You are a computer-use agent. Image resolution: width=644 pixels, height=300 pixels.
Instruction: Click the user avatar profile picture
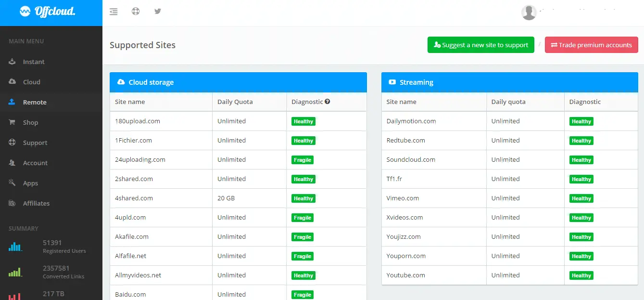(529, 13)
